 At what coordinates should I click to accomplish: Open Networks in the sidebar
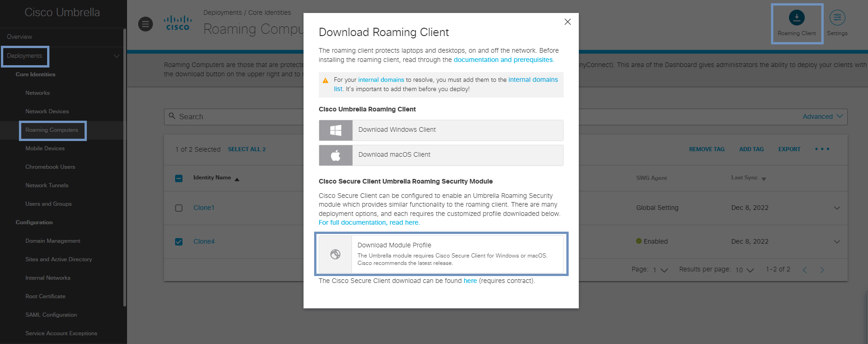[x=37, y=93]
